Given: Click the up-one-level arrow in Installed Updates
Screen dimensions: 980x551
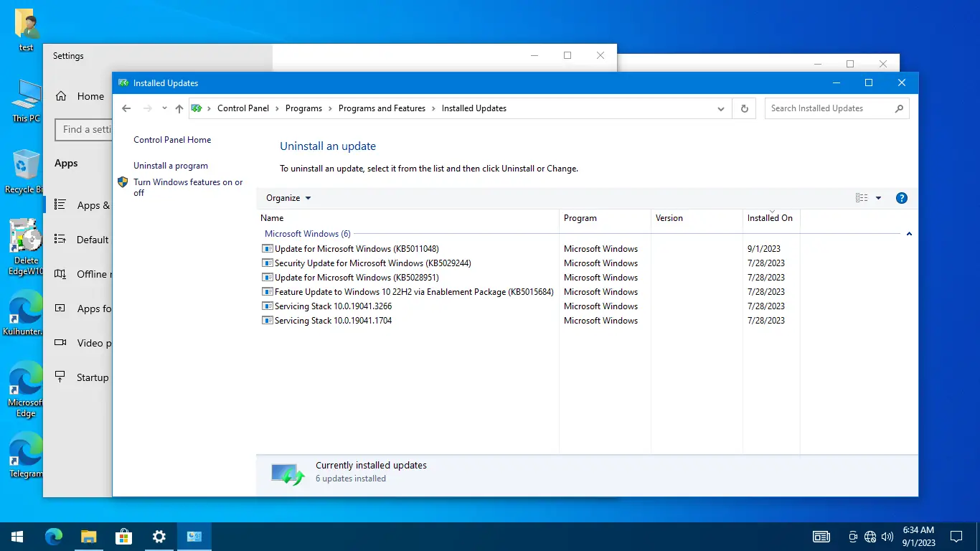Looking at the screenshot, I should (x=179, y=108).
